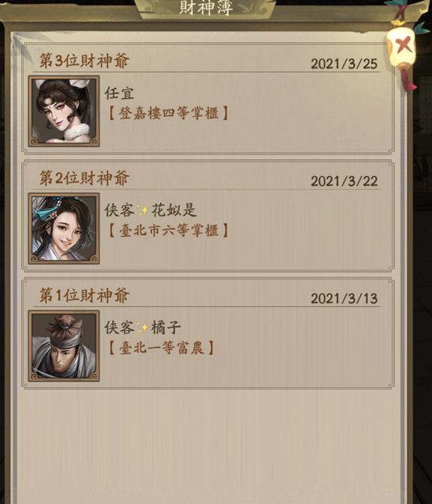Screen dimensions: 432x504
Task: Select player name 俠客 橘子
Action: [143, 327]
